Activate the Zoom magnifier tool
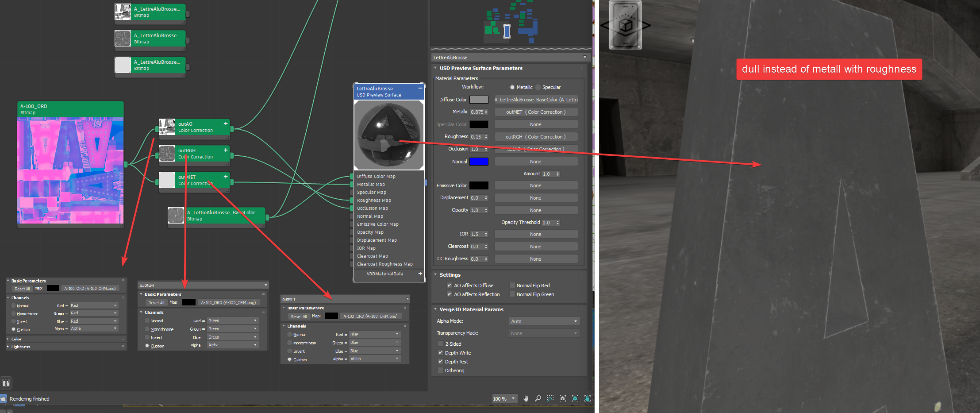980x413 pixels. pyautogui.click(x=538, y=398)
